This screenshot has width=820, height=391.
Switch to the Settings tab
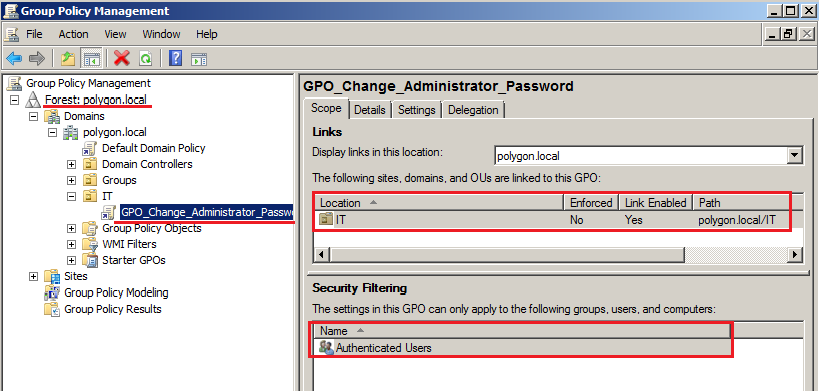(417, 110)
